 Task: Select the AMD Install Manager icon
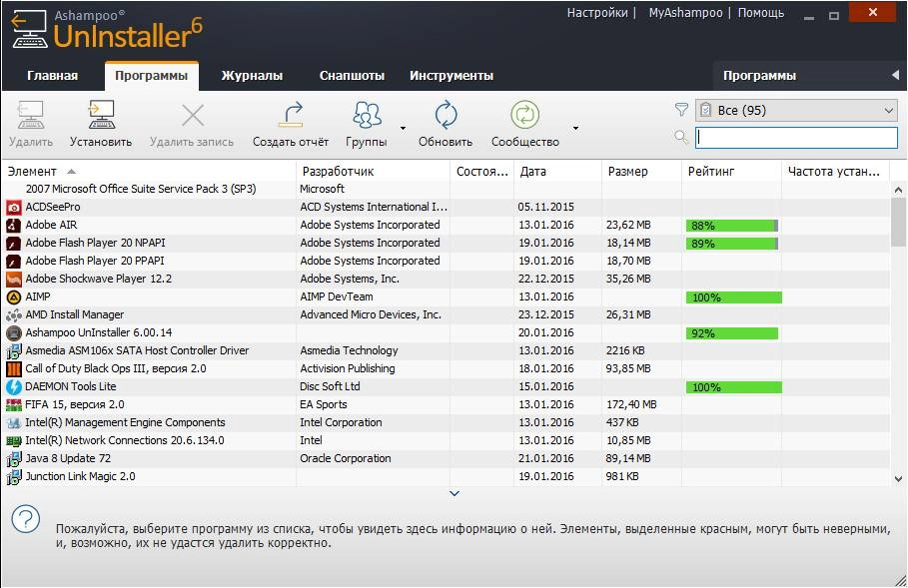pos(13,314)
